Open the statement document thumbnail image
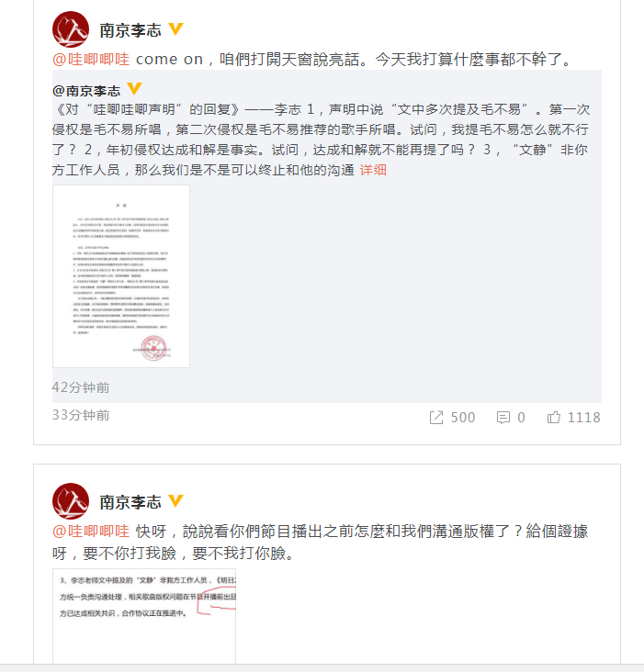Screen dimensions: 644x672 pos(121,276)
